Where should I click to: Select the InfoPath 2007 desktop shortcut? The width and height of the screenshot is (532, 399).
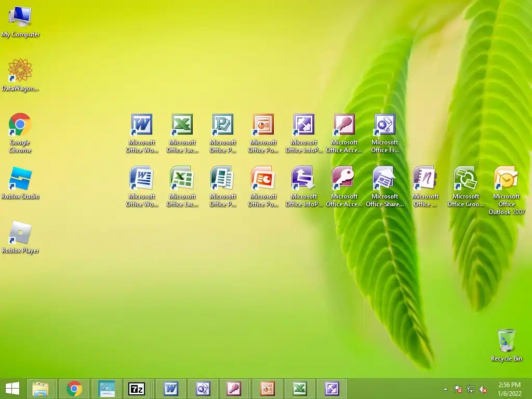click(303, 187)
